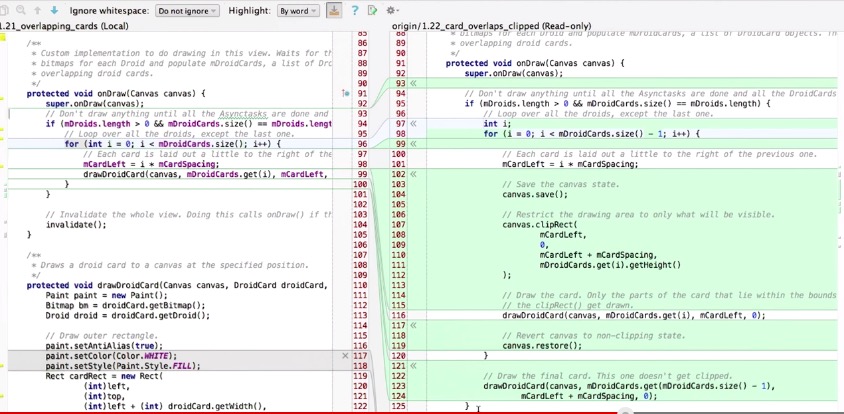The height and width of the screenshot is (414, 844).
Task: Accept change with arrows at line 93
Action: (414, 83)
